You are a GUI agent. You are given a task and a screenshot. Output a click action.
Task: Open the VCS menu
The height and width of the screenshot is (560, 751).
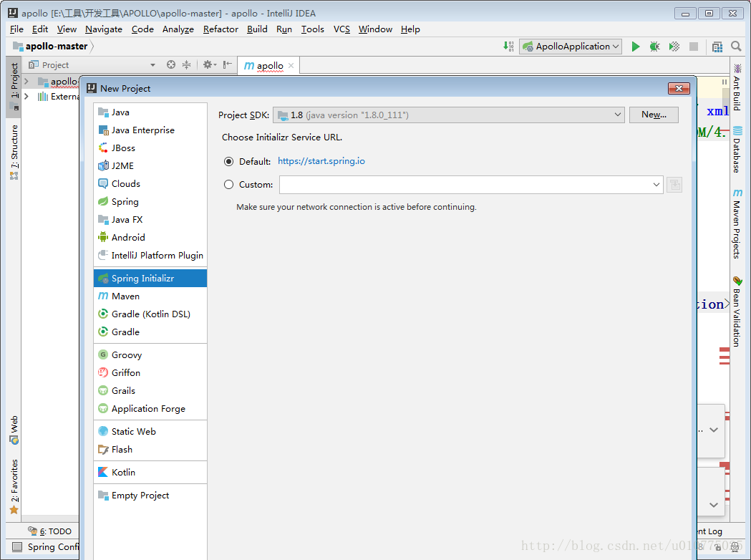pos(341,29)
